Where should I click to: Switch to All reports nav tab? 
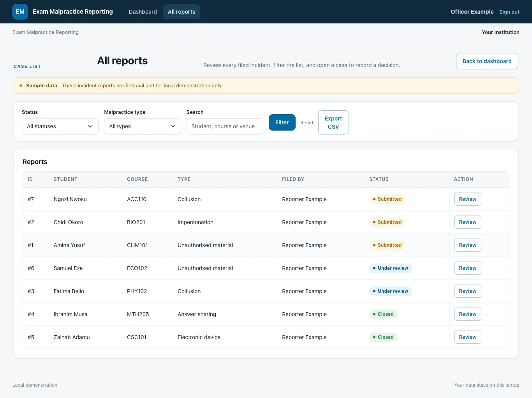(181, 12)
